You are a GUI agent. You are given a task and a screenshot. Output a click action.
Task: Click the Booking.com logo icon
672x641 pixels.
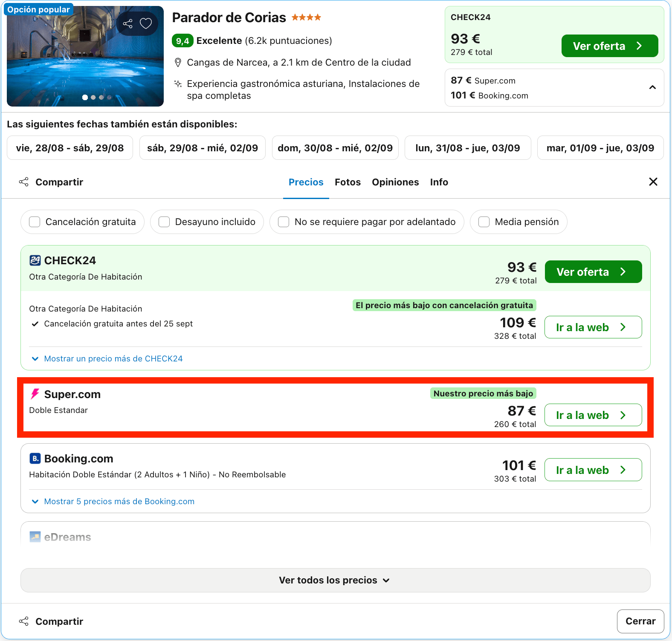click(35, 459)
